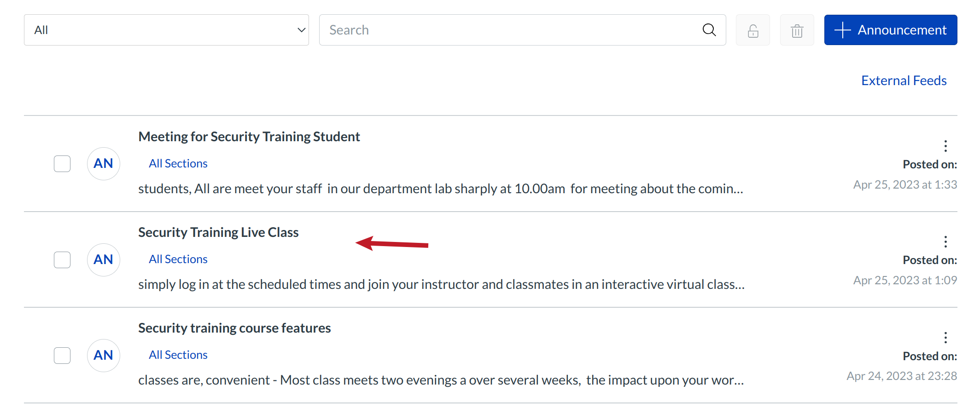Image resolution: width=980 pixels, height=414 pixels.
Task: Click the search magnifier icon
Action: click(x=709, y=30)
